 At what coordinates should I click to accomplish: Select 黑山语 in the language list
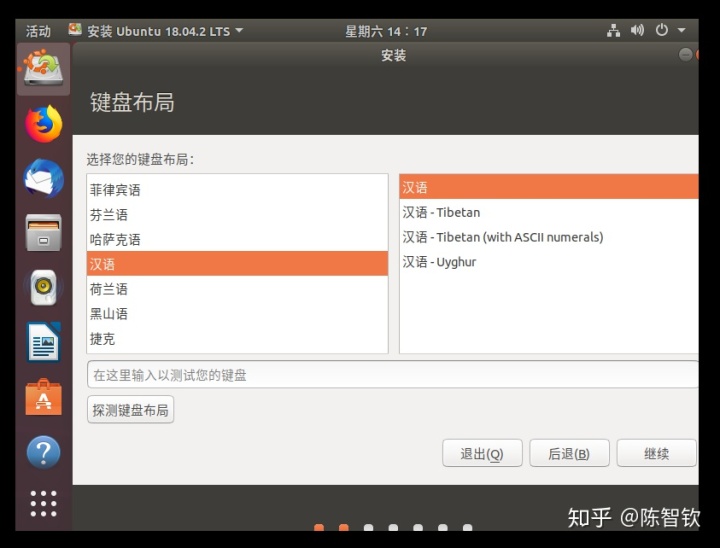pyautogui.click(x=237, y=314)
